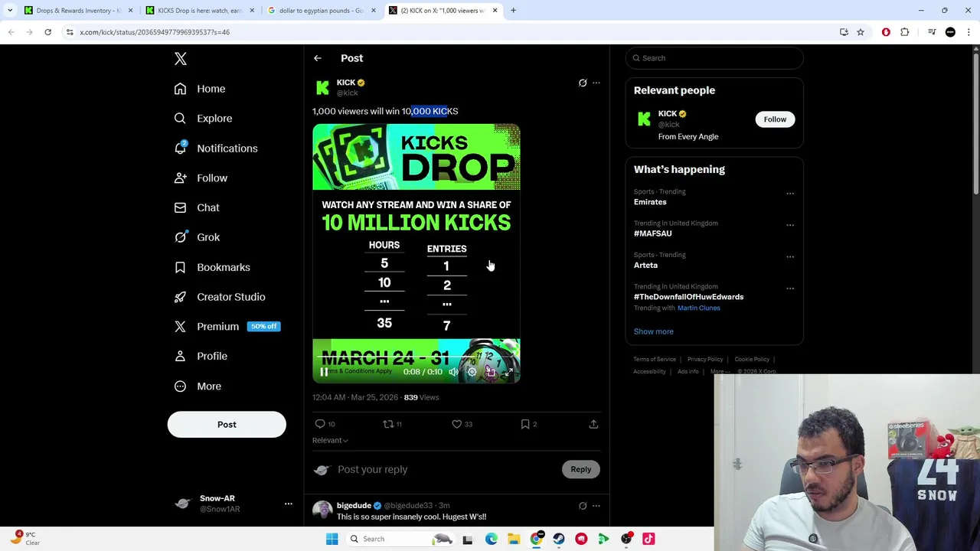Click Martin Clunes link
This screenshot has width=980, height=551.
(698, 308)
